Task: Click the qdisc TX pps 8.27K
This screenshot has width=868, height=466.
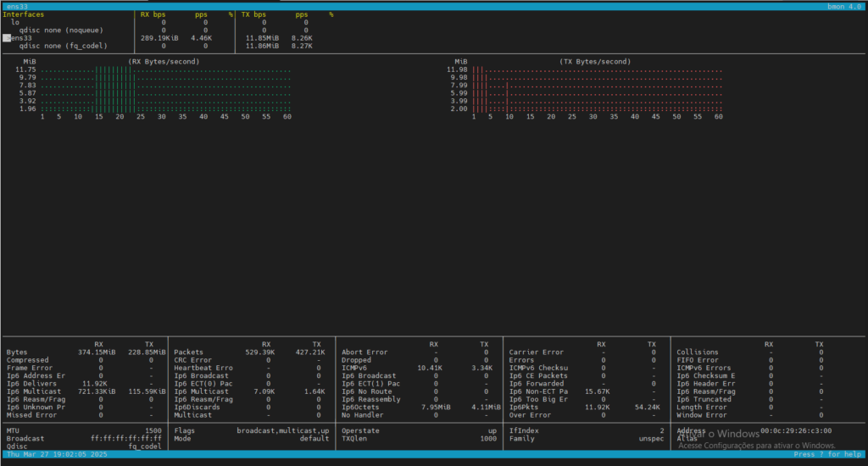Action: 303,46
